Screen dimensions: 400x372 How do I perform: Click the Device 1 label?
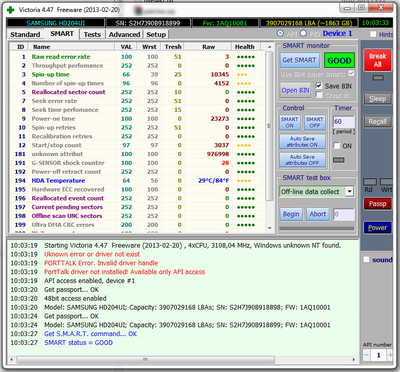pos(337,33)
